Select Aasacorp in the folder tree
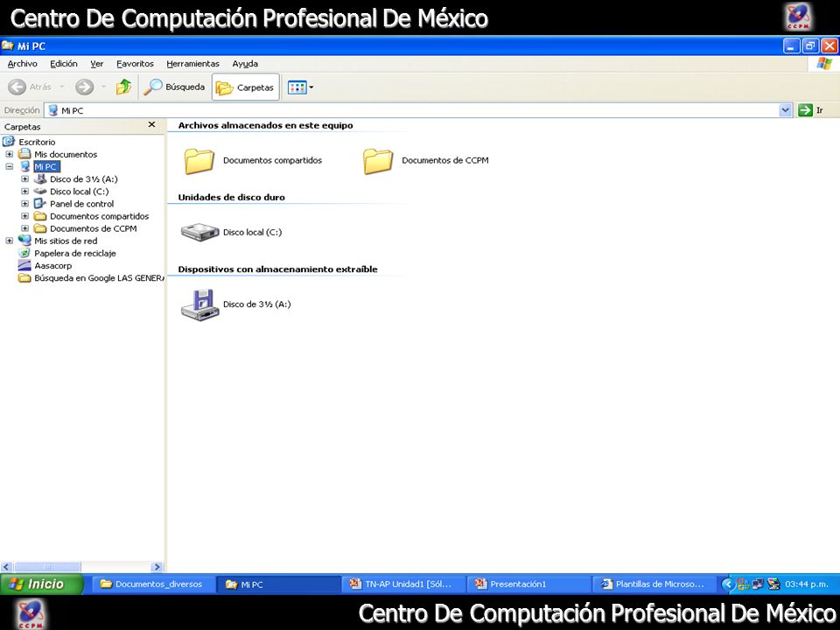This screenshot has height=630, width=840. pos(53,266)
